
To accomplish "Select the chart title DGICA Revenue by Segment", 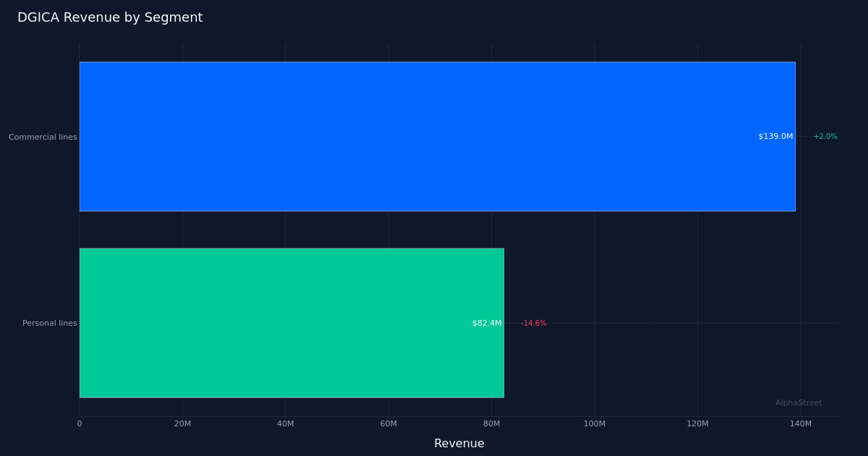I will [x=110, y=18].
